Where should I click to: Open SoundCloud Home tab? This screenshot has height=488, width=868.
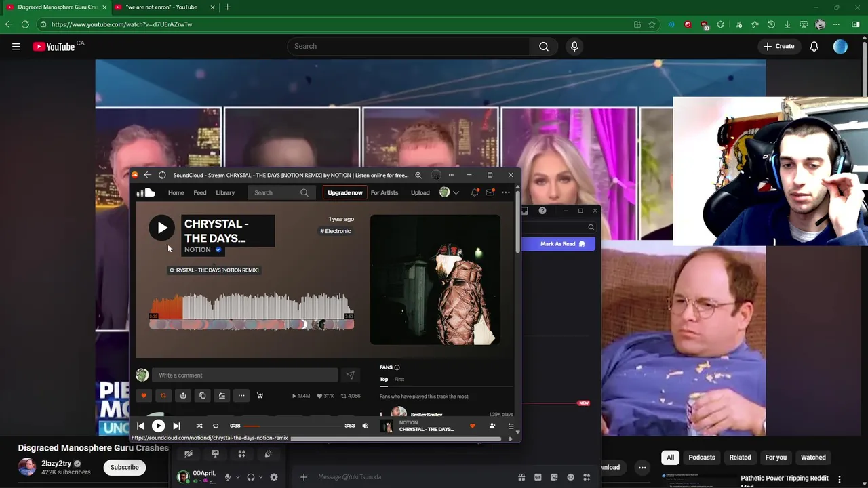click(176, 192)
